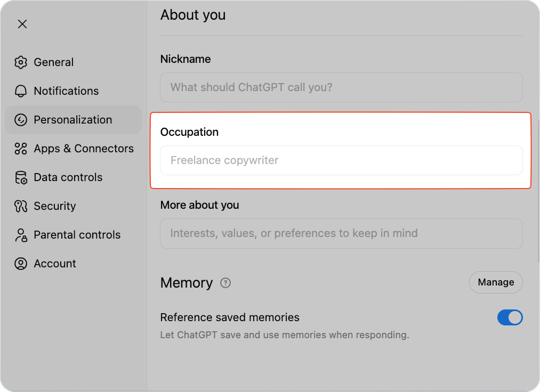Click the Security key icon
The height and width of the screenshot is (392, 540).
21,206
